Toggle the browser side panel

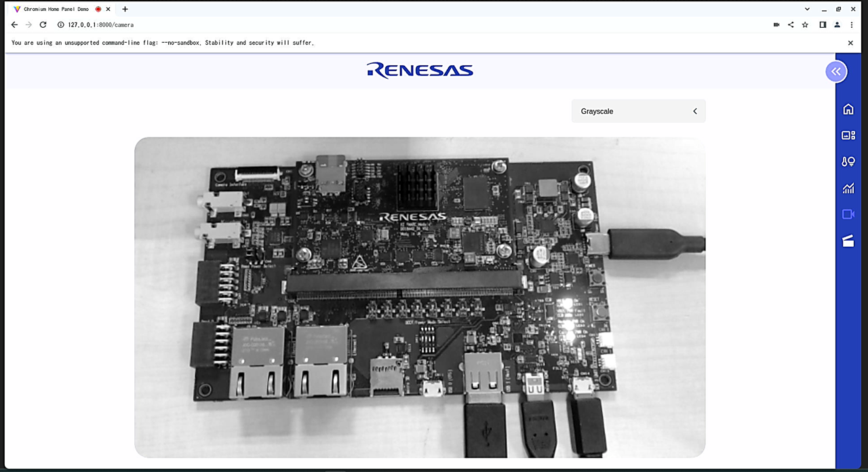tap(823, 24)
